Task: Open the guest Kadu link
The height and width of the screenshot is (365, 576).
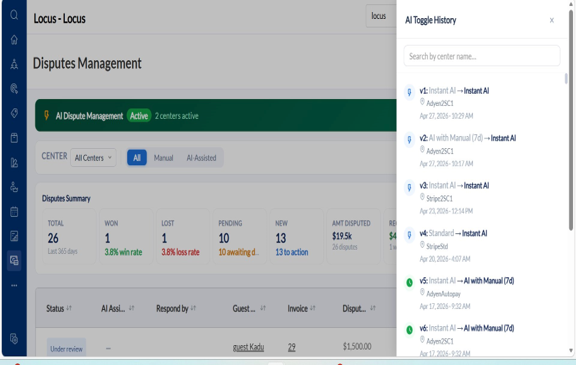Action: tap(248, 347)
